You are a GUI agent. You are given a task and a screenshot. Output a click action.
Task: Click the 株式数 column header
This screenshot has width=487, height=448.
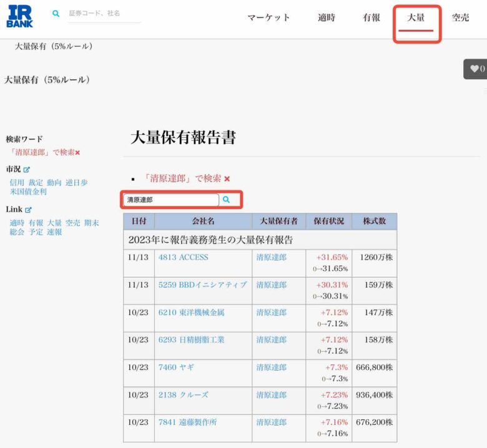pyautogui.click(x=374, y=221)
